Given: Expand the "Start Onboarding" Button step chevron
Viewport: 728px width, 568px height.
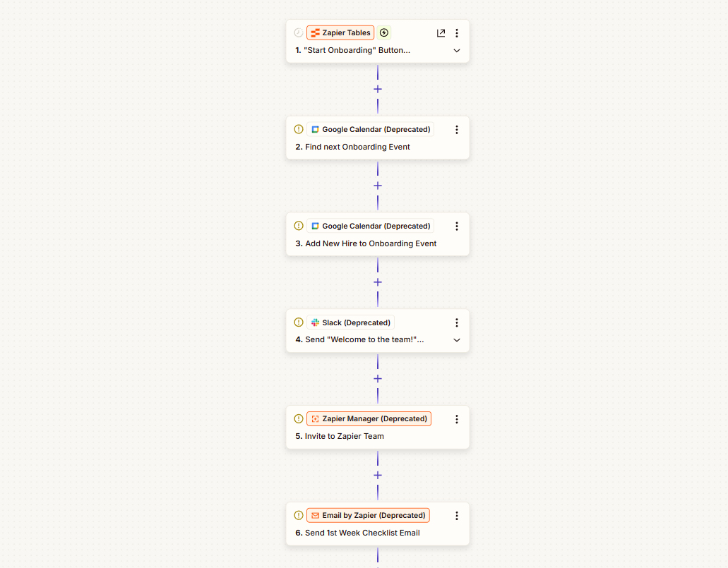Looking at the screenshot, I should coord(457,51).
